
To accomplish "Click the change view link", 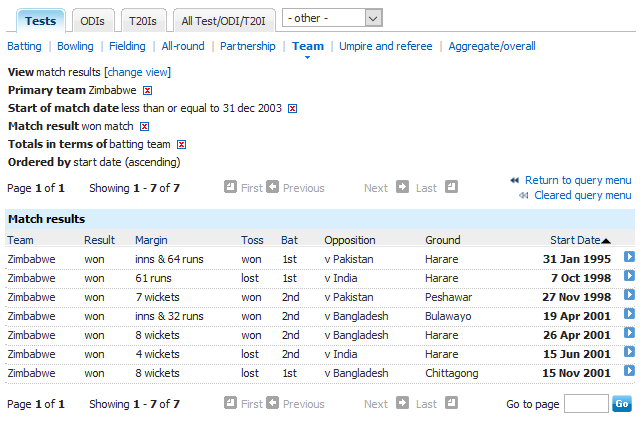I will click(137, 72).
